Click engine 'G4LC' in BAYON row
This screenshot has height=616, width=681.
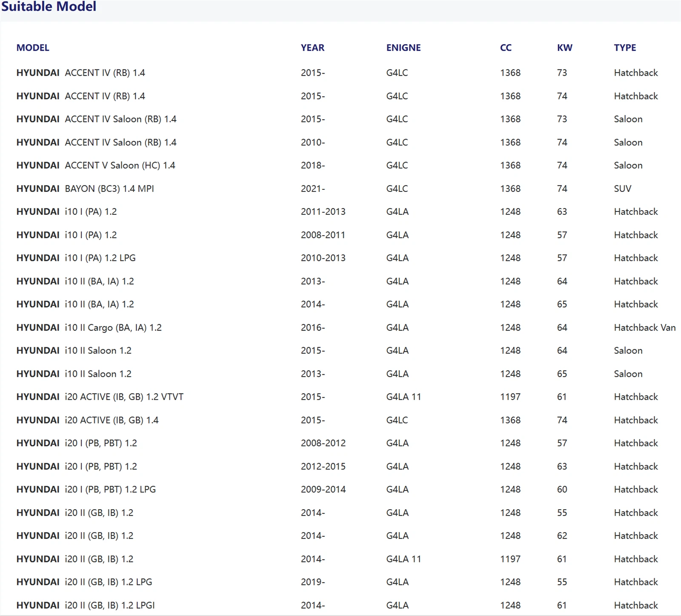click(x=397, y=188)
